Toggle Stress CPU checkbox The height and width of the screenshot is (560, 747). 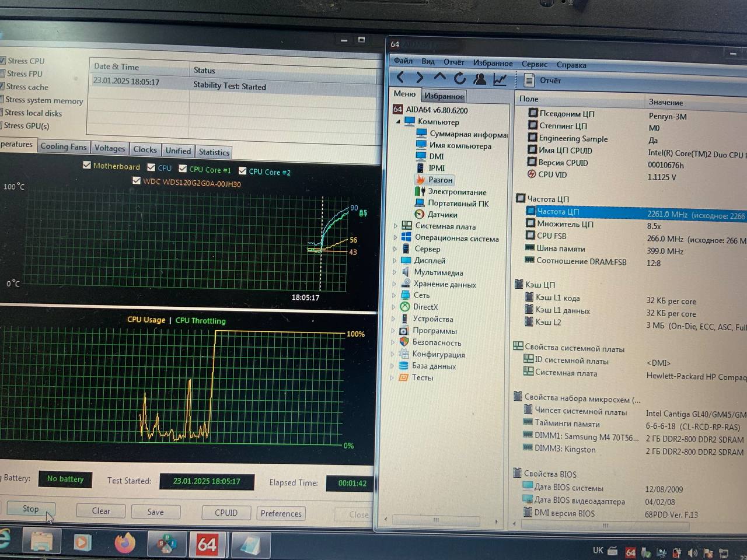(3, 60)
